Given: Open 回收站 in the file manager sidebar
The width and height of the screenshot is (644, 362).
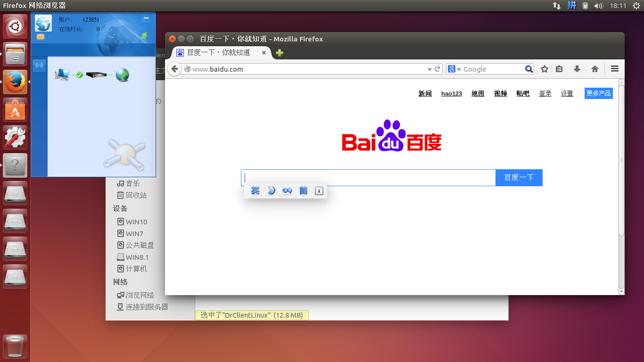Looking at the screenshot, I should [x=132, y=195].
